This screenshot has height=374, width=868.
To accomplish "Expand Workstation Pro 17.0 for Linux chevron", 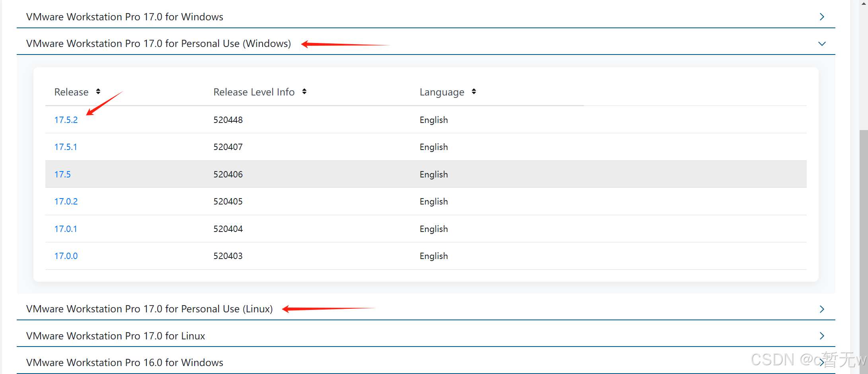I will tap(822, 336).
